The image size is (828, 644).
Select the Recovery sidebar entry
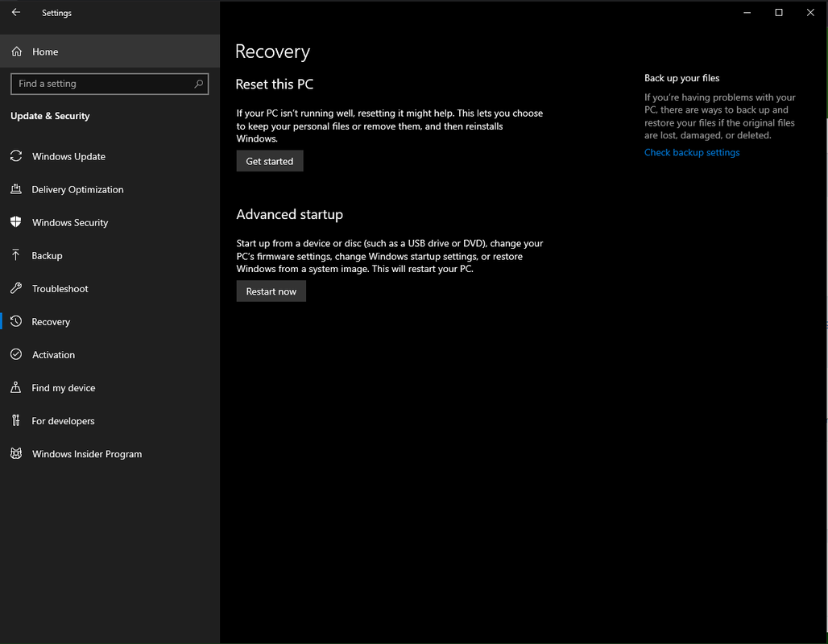(110, 321)
